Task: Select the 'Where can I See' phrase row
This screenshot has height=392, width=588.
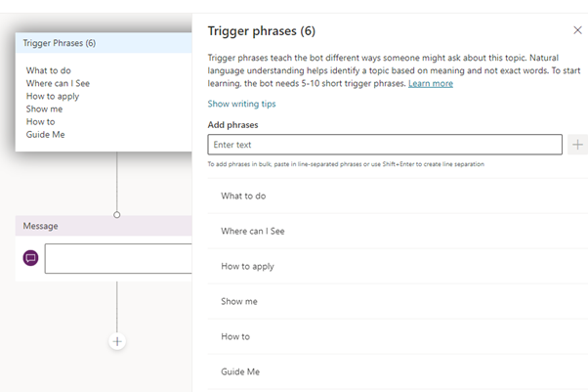Action: tap(398, 231)
